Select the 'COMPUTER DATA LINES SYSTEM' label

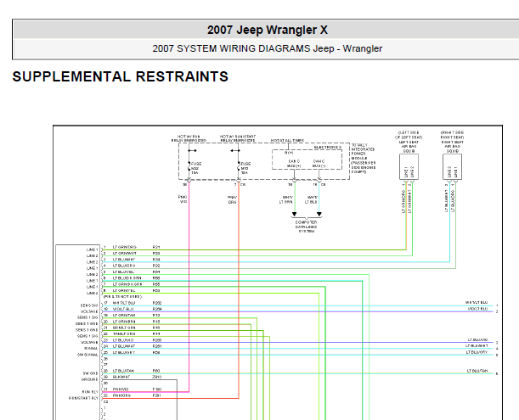coord(306,227)
